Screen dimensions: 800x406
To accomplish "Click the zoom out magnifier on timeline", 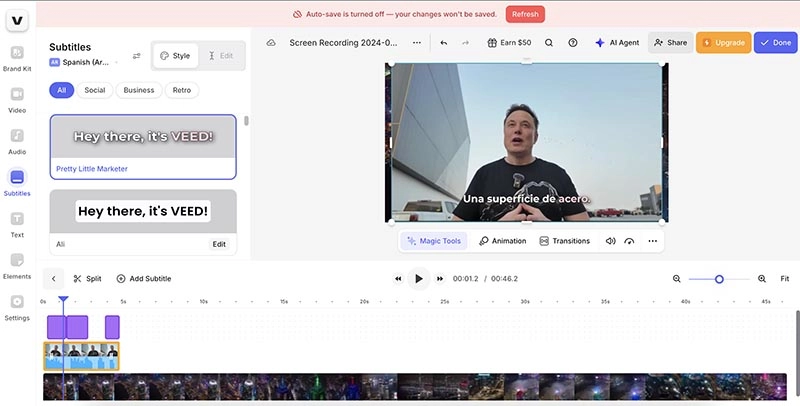I will coord(677,279).
